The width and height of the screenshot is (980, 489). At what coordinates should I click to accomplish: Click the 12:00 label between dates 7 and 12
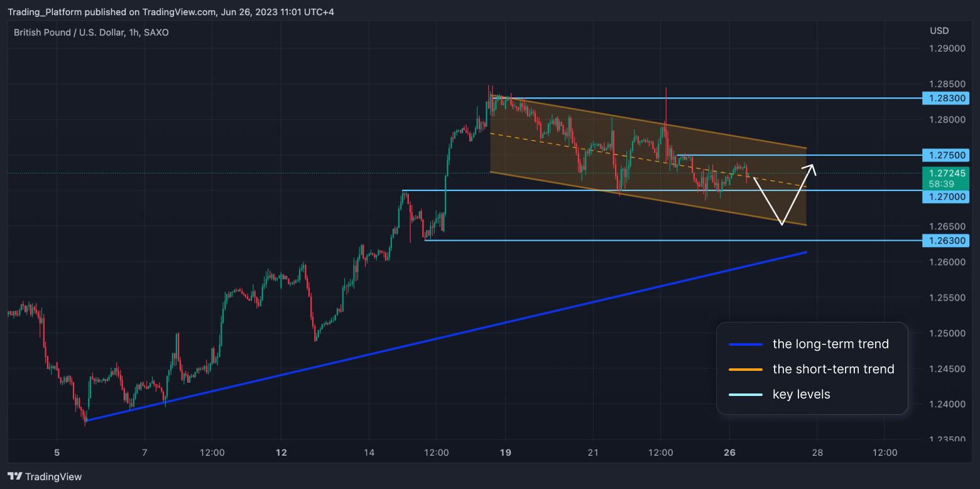pos(212,453)
